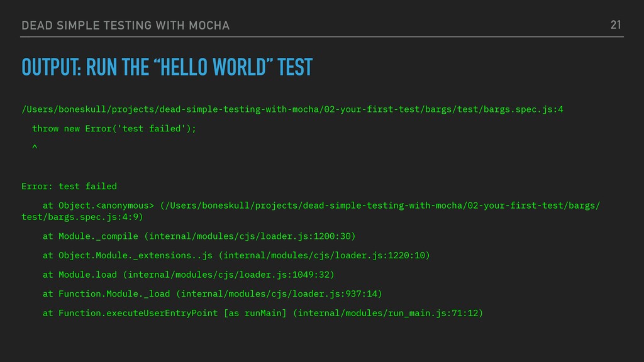
Task: Click the title 'Output: Run the Hello World Test'
Action: 167,67
